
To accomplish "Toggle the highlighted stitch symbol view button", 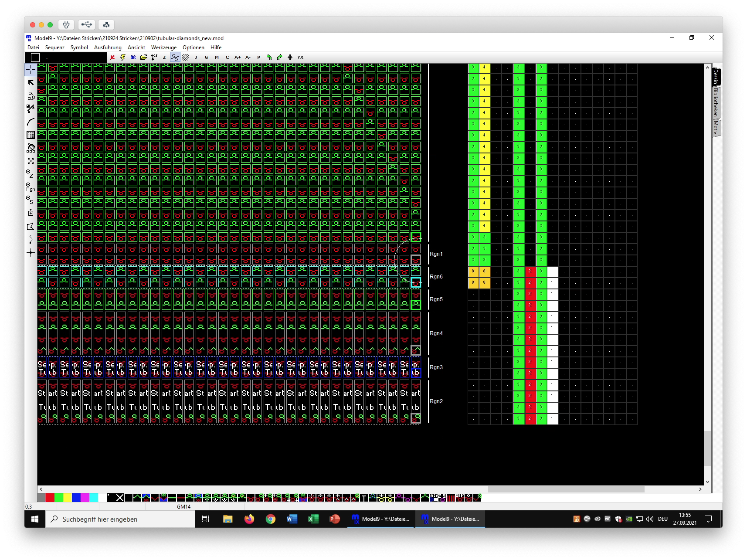I will tap(175, 57).
